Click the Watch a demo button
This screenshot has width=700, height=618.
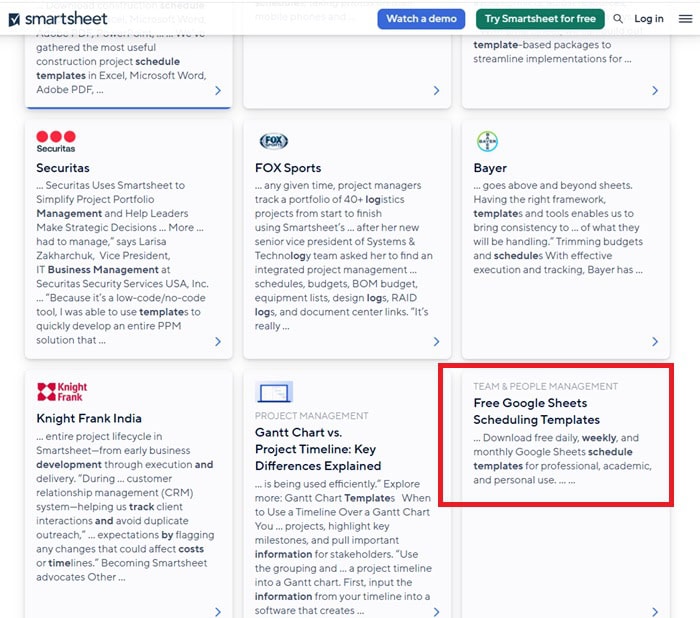(421, 19)
